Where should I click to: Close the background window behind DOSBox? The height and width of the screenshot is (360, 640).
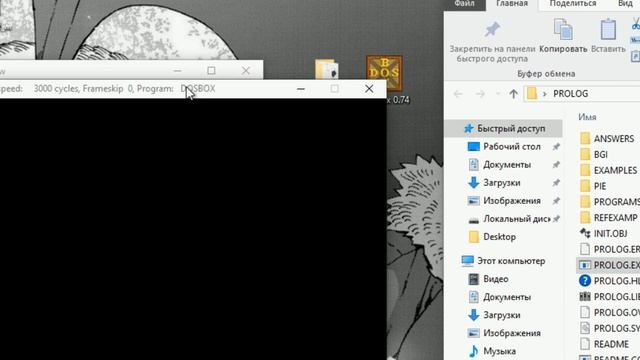pyautogui.click(x=246, y=71)
